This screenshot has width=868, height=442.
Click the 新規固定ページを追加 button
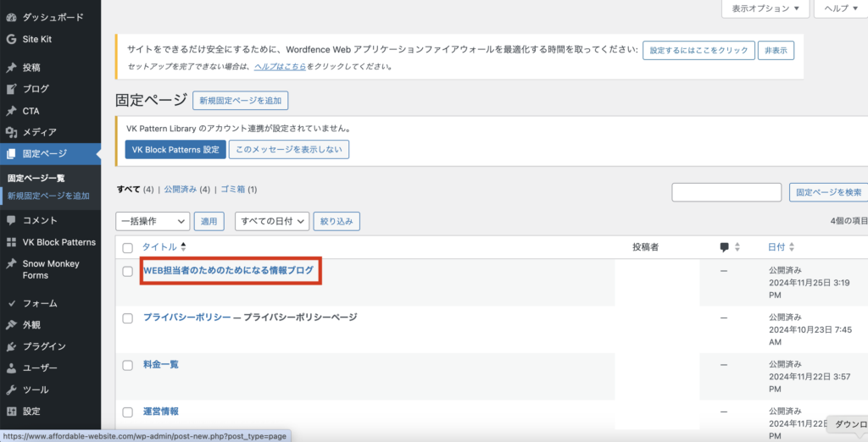[240, 101]
